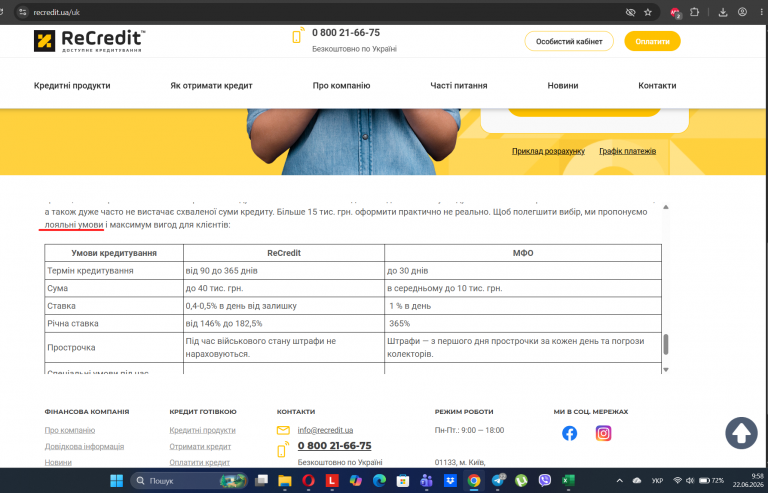Open File Explorer from taskbar
This screenshot has height=493, width=768.
[x=285, y=481]
